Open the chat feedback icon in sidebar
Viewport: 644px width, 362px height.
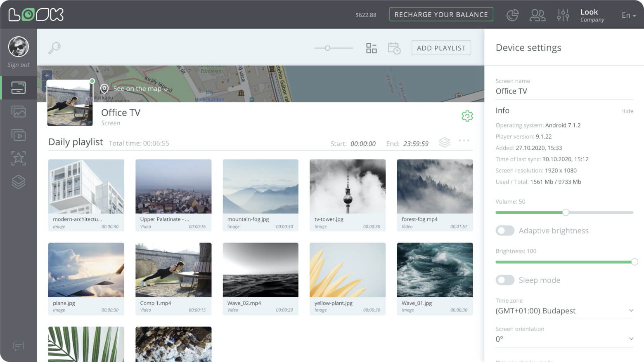click(19, 346)
